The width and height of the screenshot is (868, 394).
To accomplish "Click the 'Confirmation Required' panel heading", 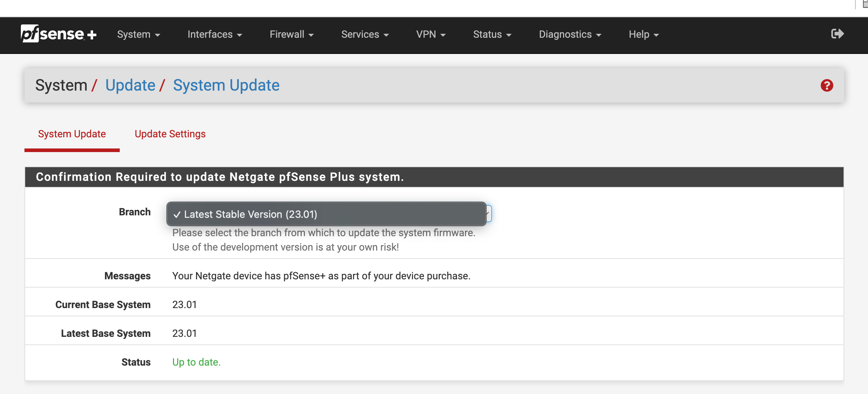I will pyautogui.click(x=220, y=177).
